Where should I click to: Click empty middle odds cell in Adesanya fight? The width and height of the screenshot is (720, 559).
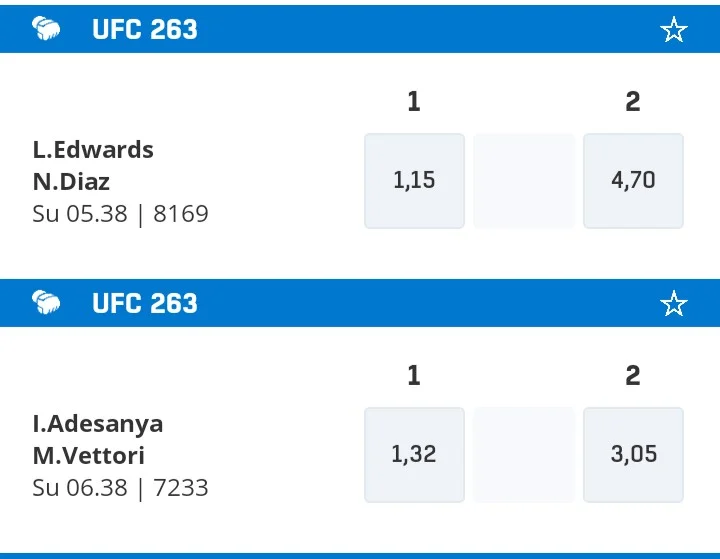[x=524, y=454]
